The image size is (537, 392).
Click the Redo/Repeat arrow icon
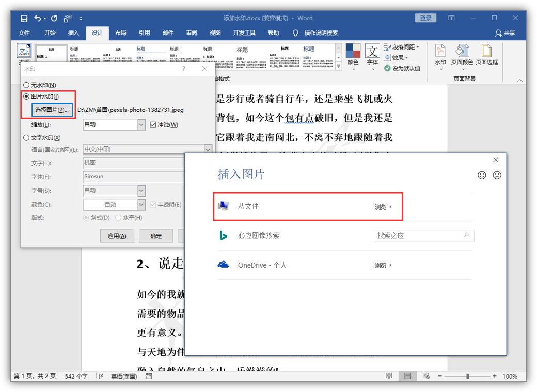tap(54, 18)
